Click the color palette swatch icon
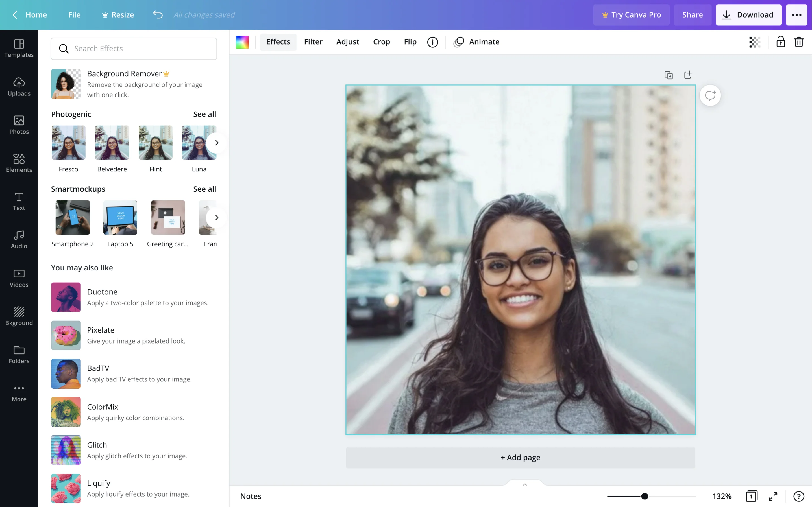The image size is (812, 507). pos(242,41)
